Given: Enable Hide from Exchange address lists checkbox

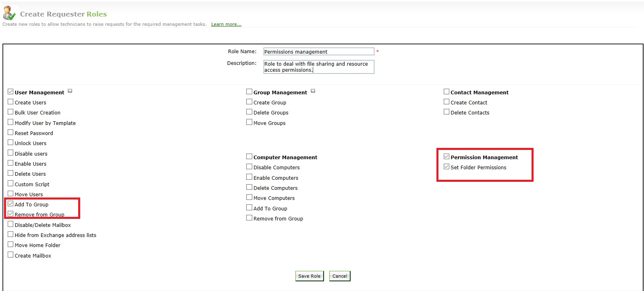Looking at the screenshot, I should tap(10, 235).
